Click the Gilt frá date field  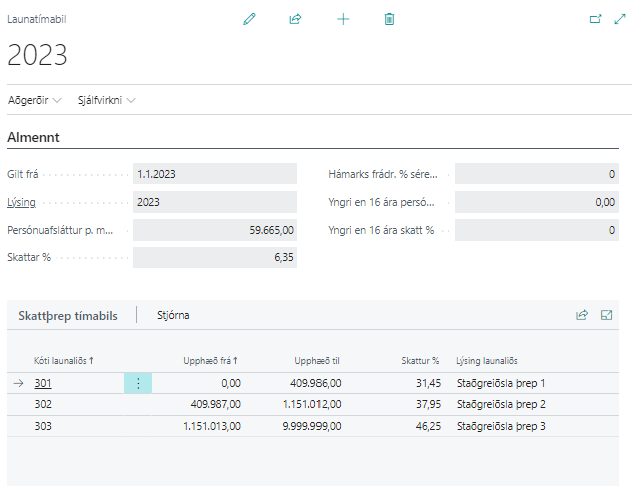(x=214, y=173)
